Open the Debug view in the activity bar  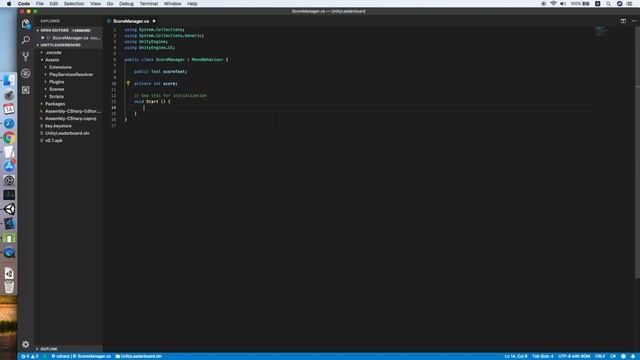[x=26, y=73]
